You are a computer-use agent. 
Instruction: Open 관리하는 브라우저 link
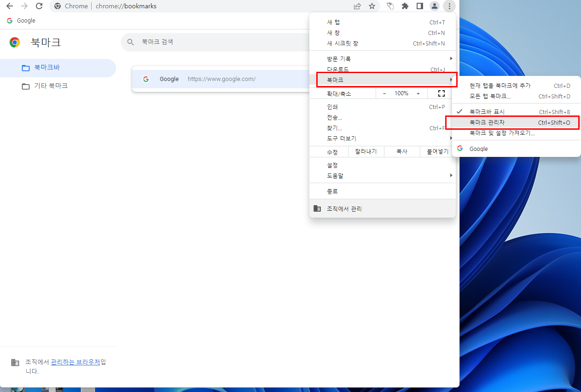(76, 362)
